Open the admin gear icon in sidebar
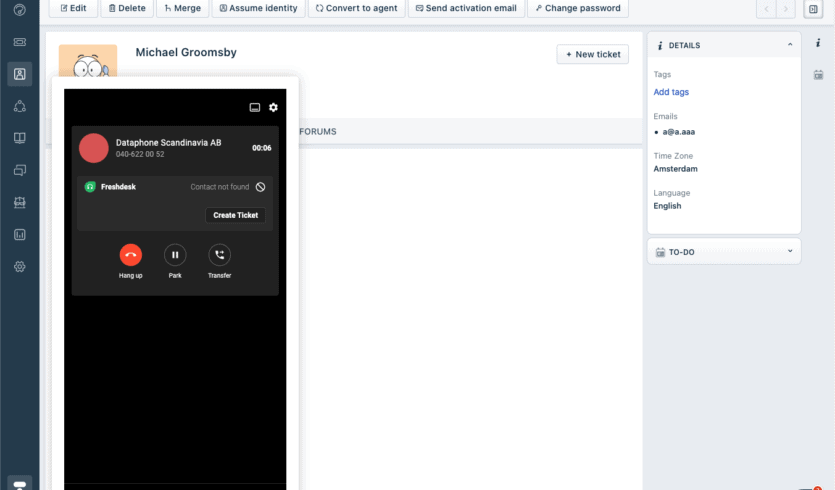The height and width of the screenshot is (490, 835). [x=20, y=266]
